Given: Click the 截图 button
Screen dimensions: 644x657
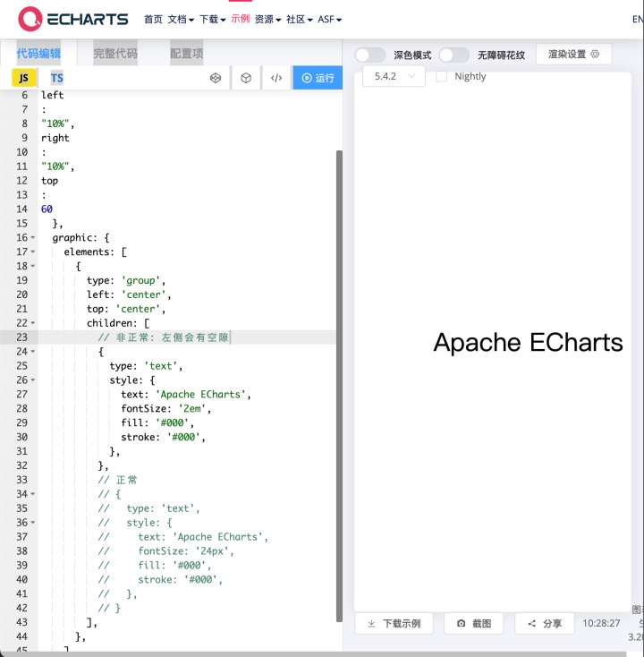Looking at the screenshot, I should pyautogui.click(x=473, y=624).
